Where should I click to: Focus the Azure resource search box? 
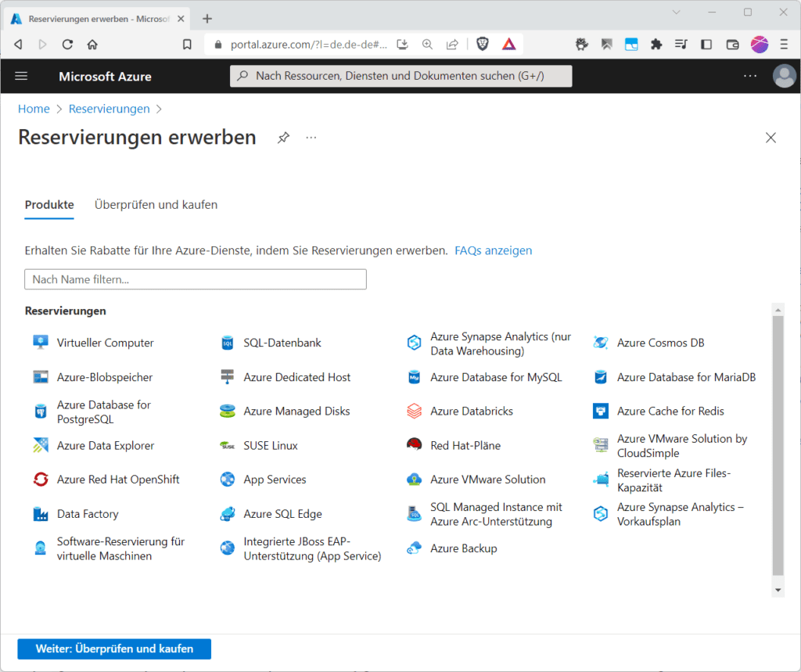[401, 76]
